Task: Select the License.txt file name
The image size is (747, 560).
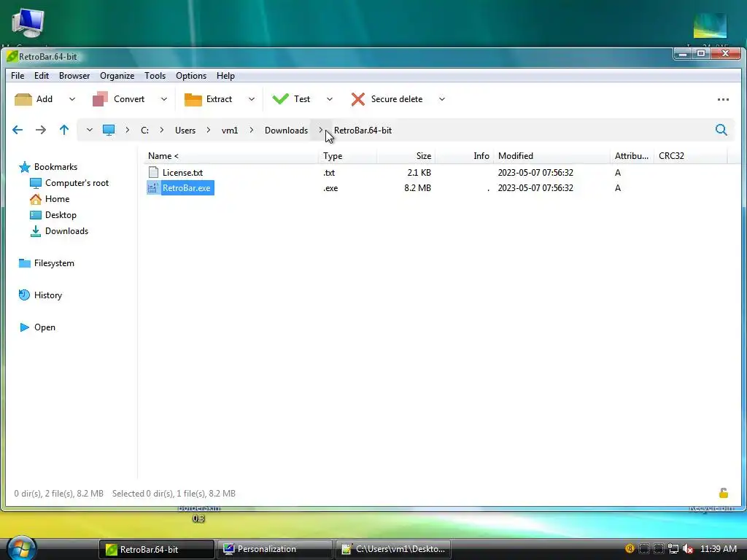Action: pyautogui.click(x=182, y=172)
